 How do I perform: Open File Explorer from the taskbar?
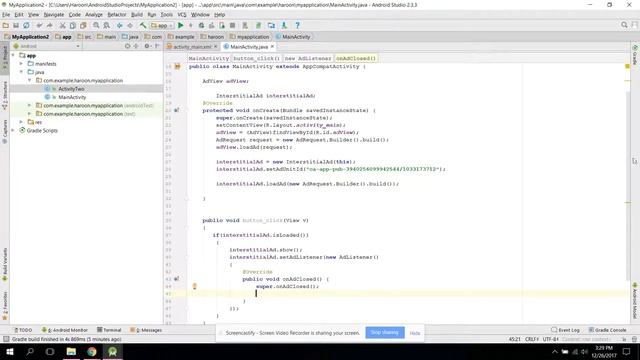[71, 351]
